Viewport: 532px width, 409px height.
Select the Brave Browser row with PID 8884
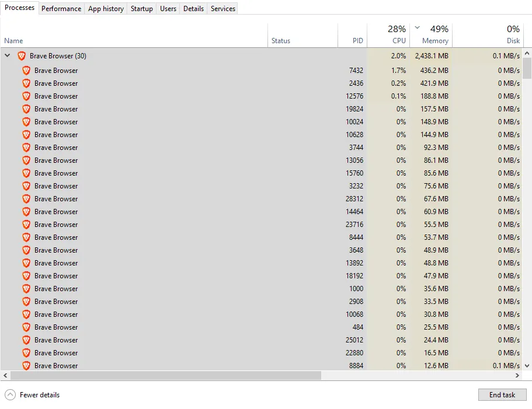262,366
